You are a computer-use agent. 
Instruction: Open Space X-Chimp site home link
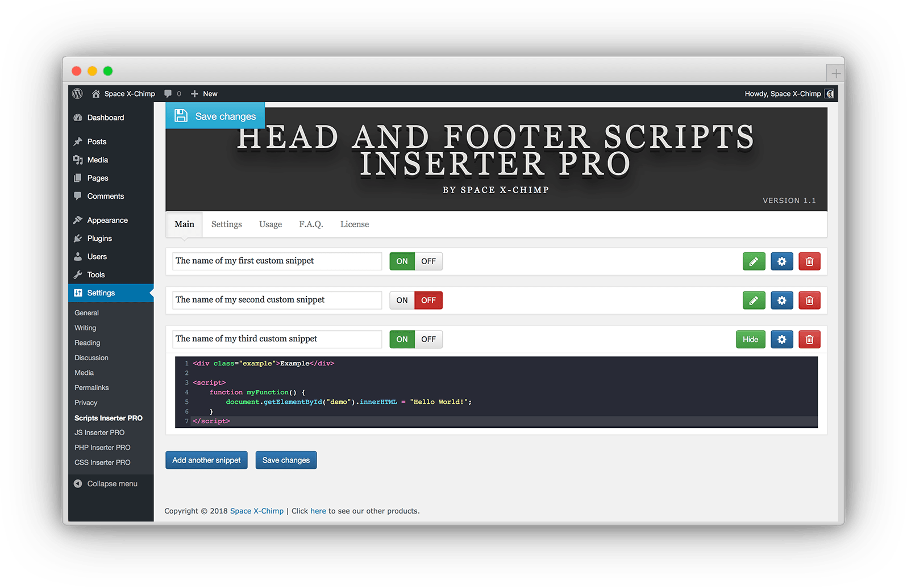point(123,94)
